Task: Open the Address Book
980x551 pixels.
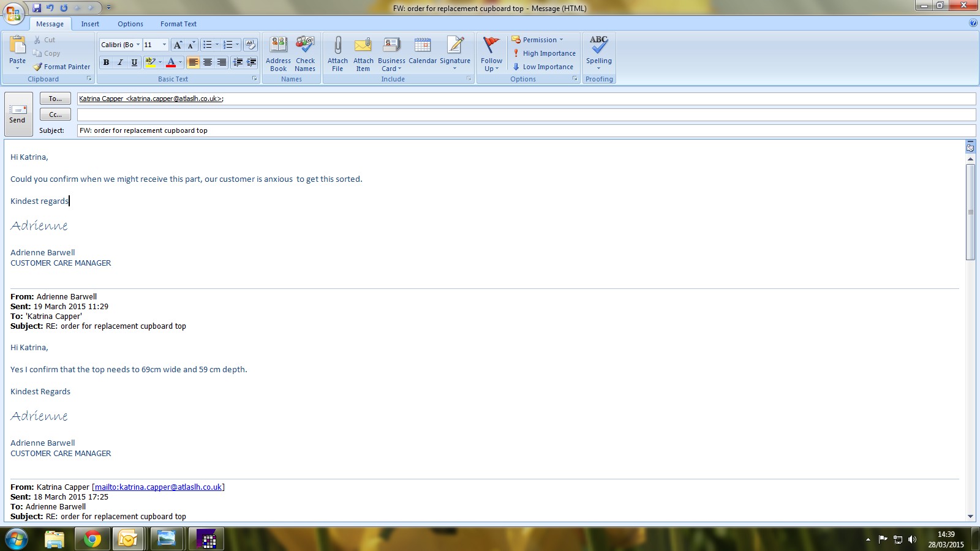Action: pos(278,54)
